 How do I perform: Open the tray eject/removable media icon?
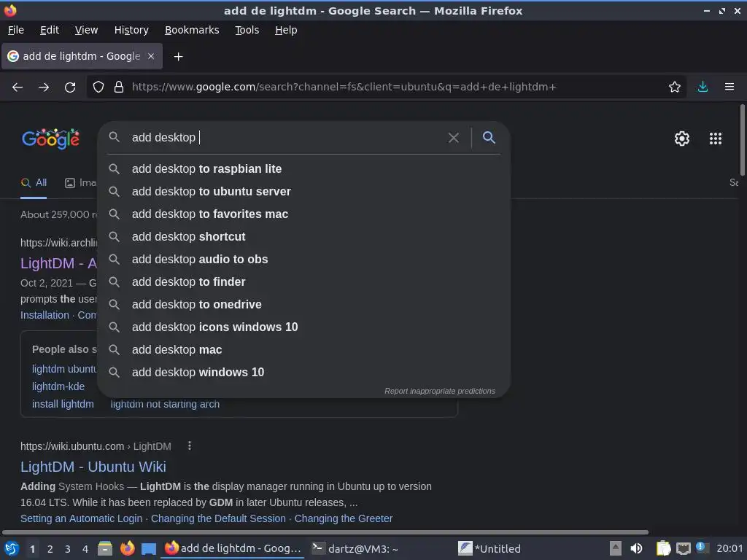point(616,548)
